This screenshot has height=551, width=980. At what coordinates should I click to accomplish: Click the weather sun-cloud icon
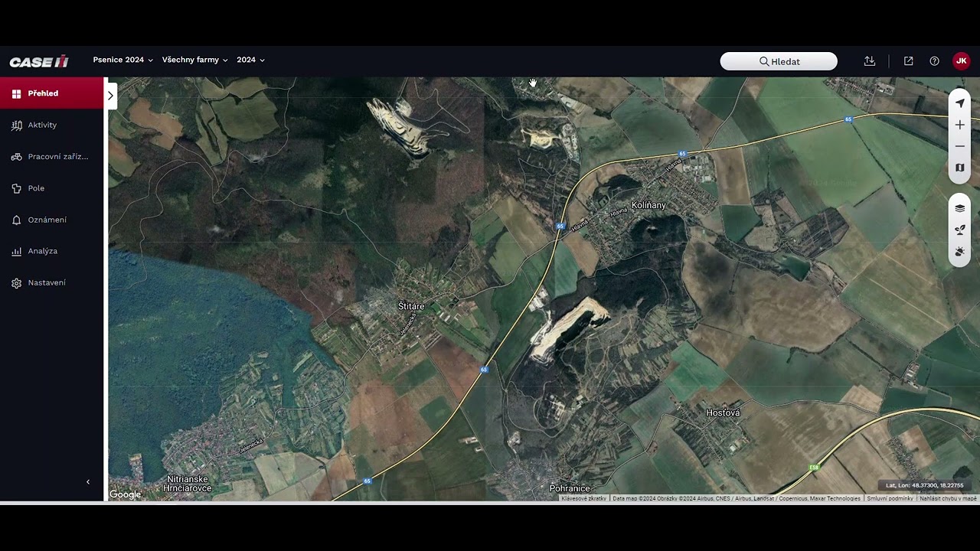point(959,252)
